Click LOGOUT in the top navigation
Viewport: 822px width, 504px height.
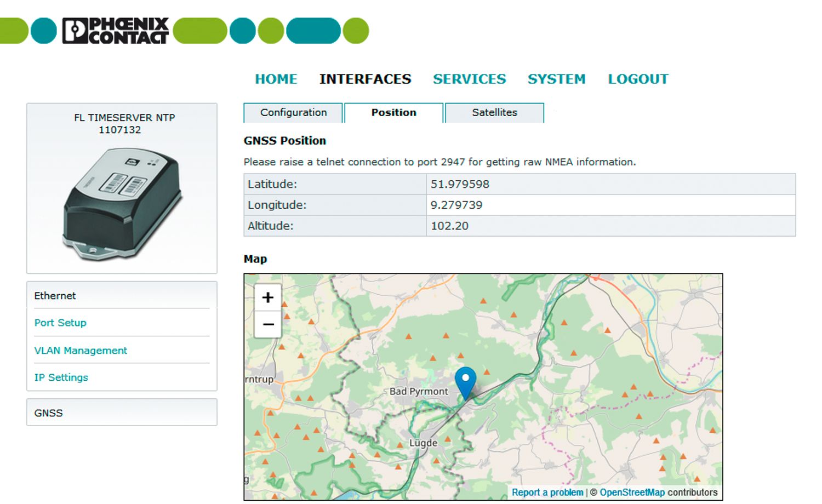click(x=638, y=79)
